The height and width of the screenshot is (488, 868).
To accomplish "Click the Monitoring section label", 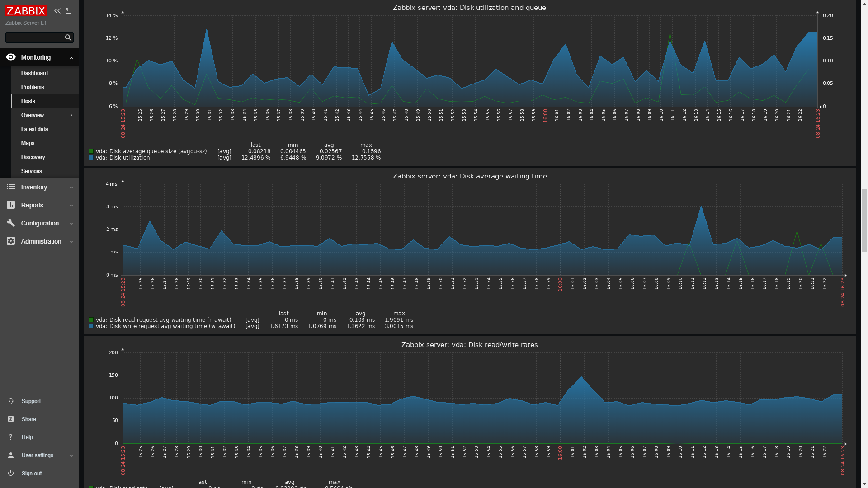I will point(36,57).
